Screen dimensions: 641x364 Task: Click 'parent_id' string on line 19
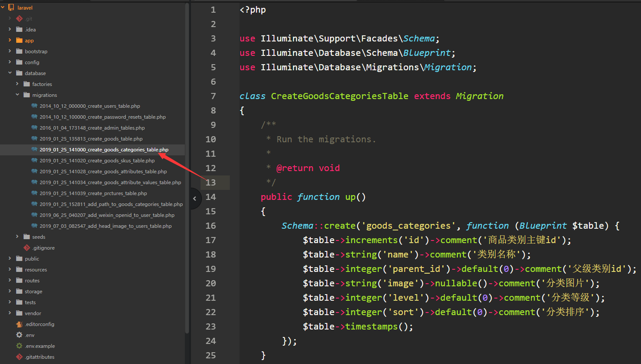(x=419, y=269)
